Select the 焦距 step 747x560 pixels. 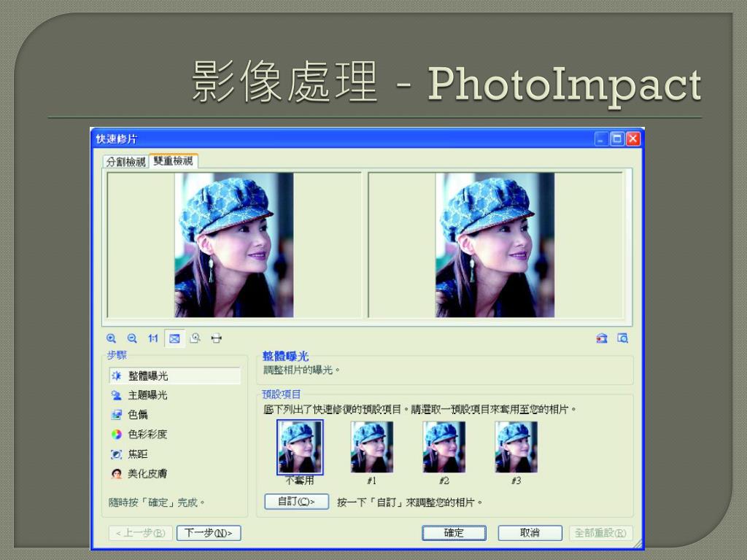coord(130,454)
